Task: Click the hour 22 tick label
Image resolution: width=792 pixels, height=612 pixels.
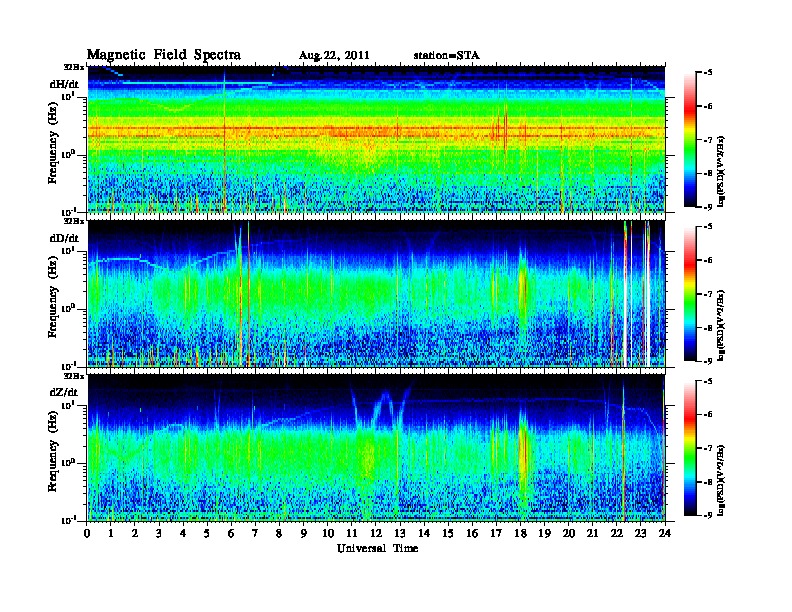Action: point(617,533)
